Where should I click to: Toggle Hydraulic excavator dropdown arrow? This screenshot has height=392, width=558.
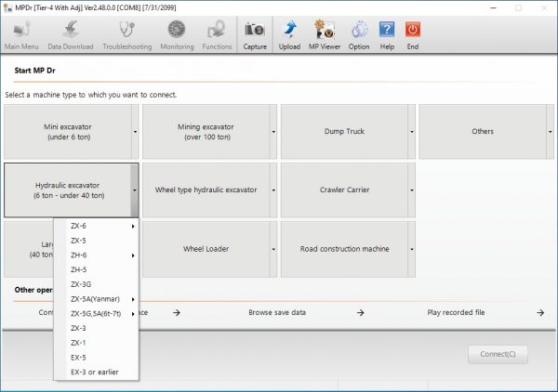(135, 190)
